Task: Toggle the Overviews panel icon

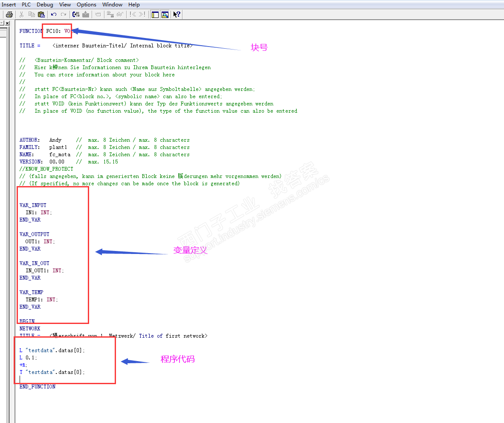Action: pos(155,15)
